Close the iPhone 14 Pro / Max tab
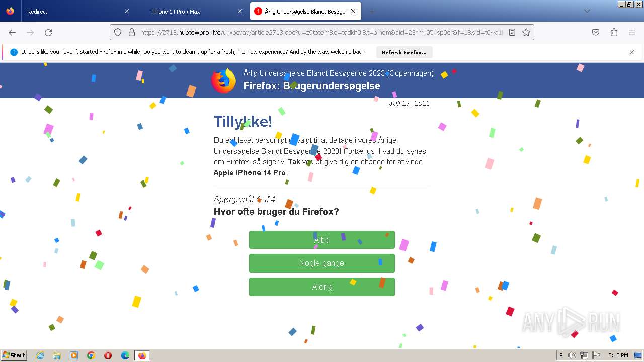644x362 pixels. [x=240, y=11]
